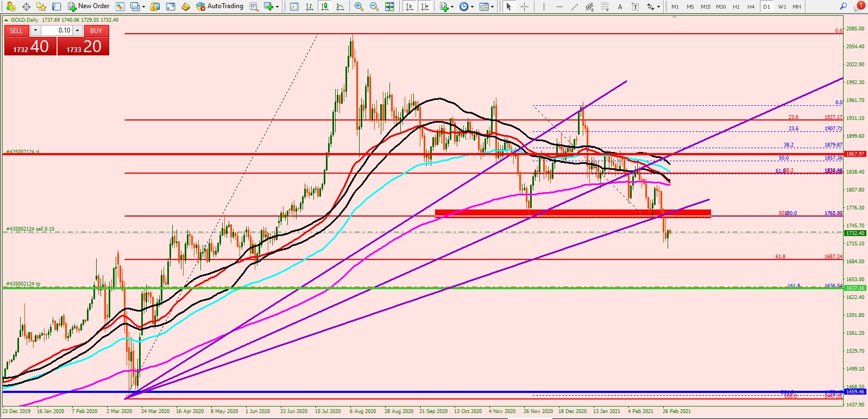Switch to W1 timeframe
The height and width of the screenshot is (419, 868).
point(782,7)
